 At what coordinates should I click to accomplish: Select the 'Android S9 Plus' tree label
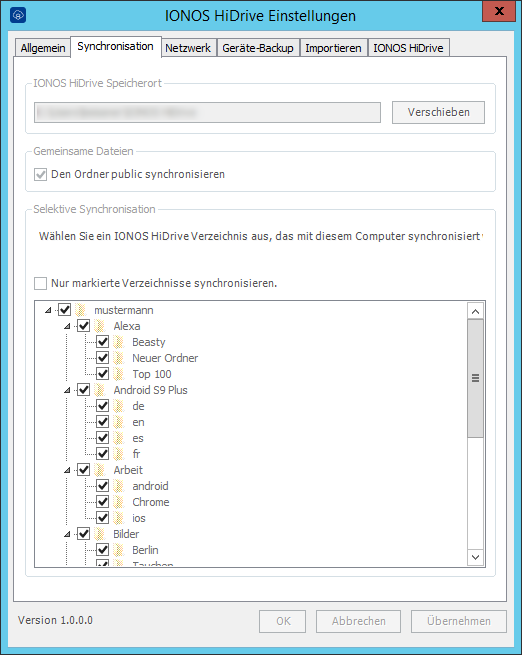click(x=150, y=390)
